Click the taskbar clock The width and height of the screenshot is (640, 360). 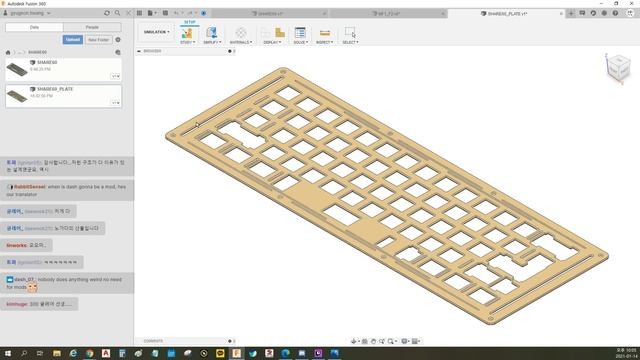[626, 353]
